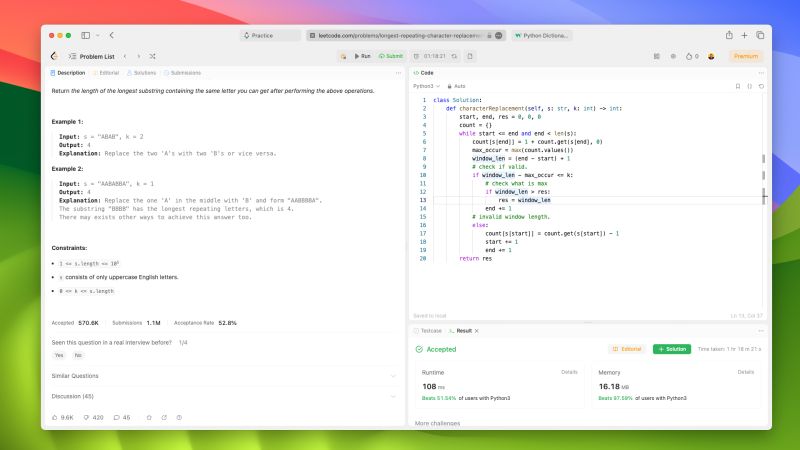Open the notes icon in toolbar
The width and height of the screenshot is (800, 450).
tap(470, 56)
